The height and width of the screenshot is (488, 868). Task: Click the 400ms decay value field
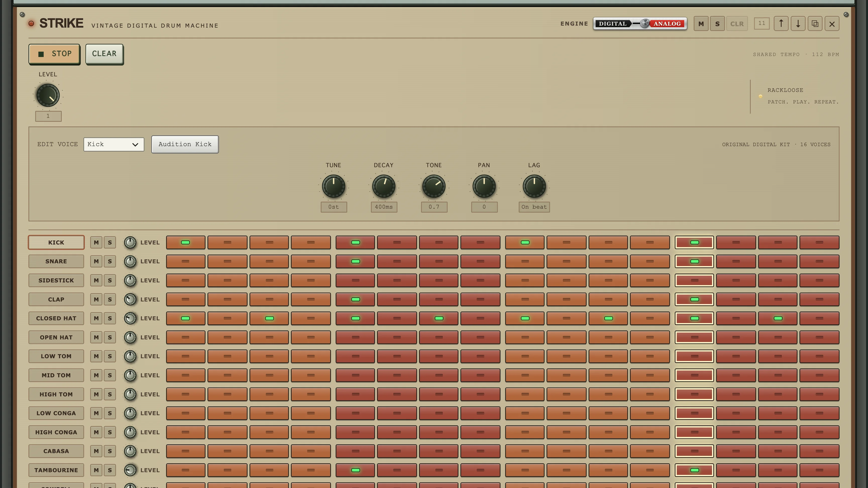[x=384, y=207]
